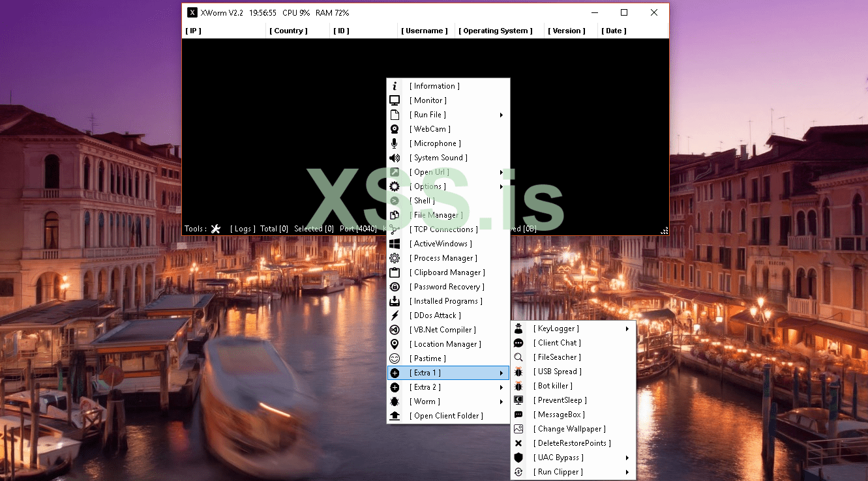Click the FileSeacher magnifier icon
Screen dimensions: 868x481
pyautogui.click(x=518, y=357)
